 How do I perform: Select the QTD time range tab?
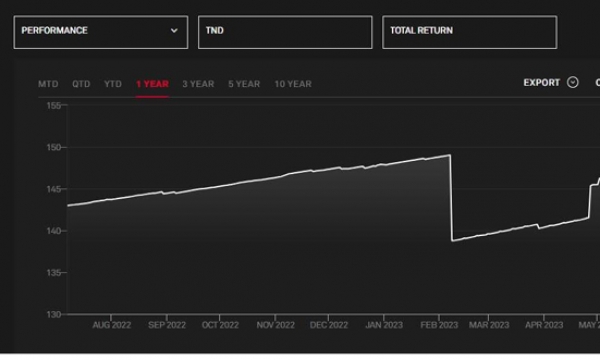81,84
